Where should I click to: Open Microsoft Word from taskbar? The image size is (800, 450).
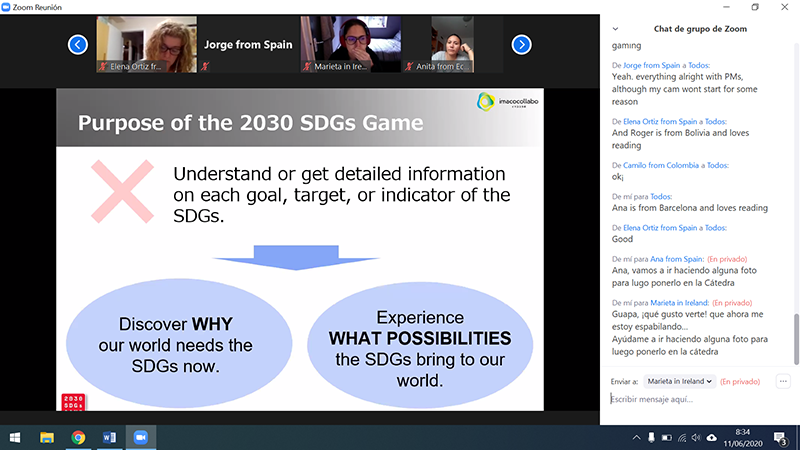click(109, 438)
